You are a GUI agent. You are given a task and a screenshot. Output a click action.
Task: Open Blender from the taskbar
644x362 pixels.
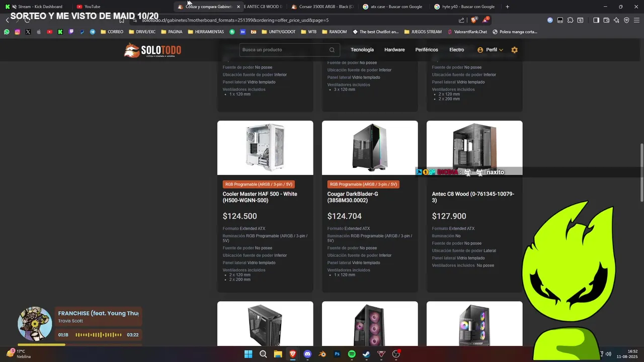322,354
